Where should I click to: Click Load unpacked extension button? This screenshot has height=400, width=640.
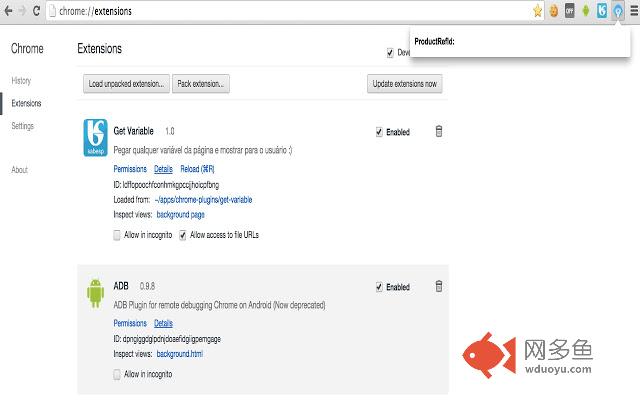coord(126,84)
